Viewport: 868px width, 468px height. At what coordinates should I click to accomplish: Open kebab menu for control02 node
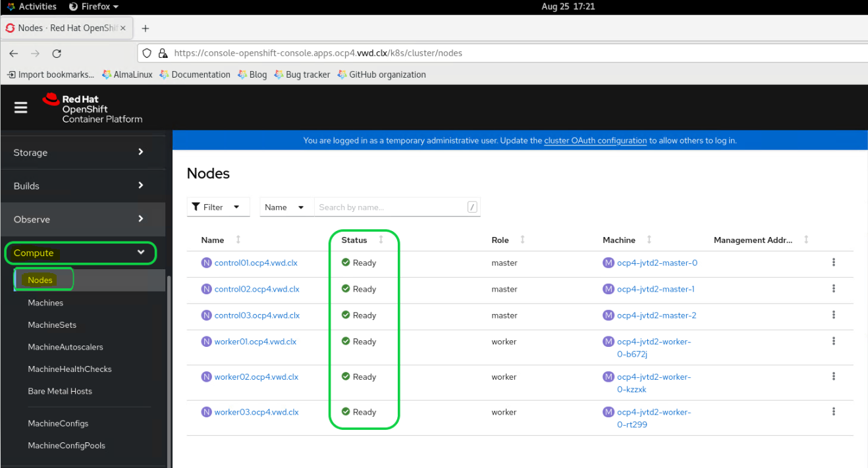pos(834,288)
